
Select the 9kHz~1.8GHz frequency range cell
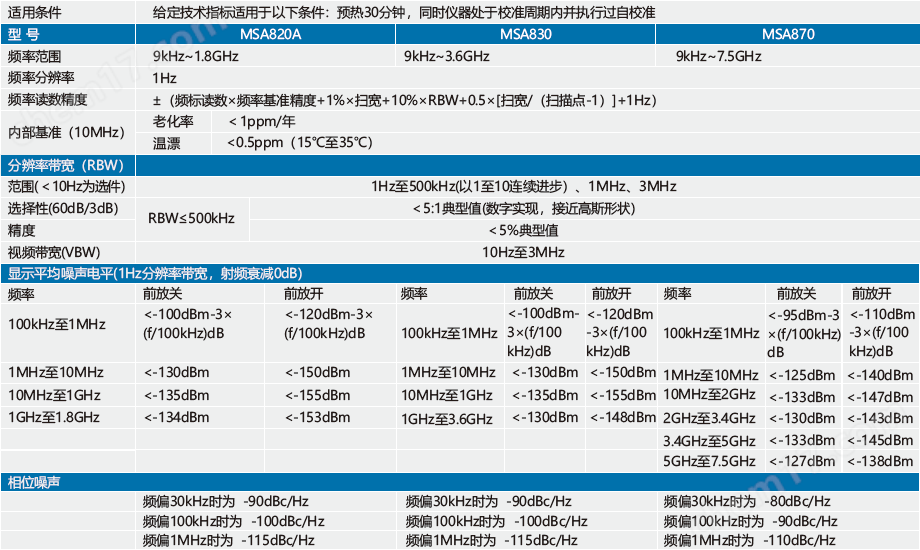coord(195,56)
